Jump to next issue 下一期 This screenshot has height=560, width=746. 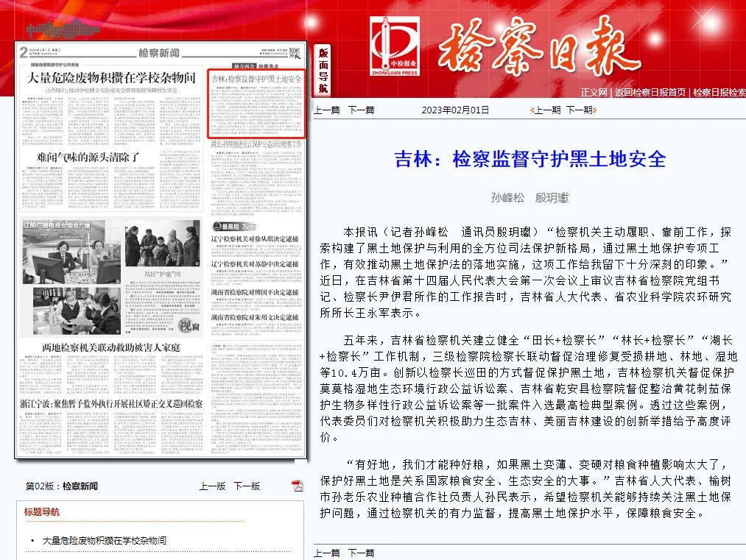(x=580, y=110)
